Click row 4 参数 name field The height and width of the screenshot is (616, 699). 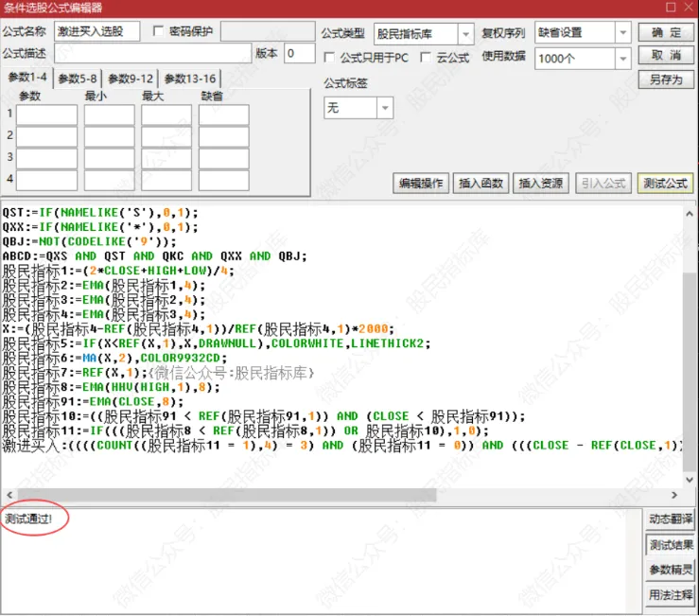(x=46, y=180)
